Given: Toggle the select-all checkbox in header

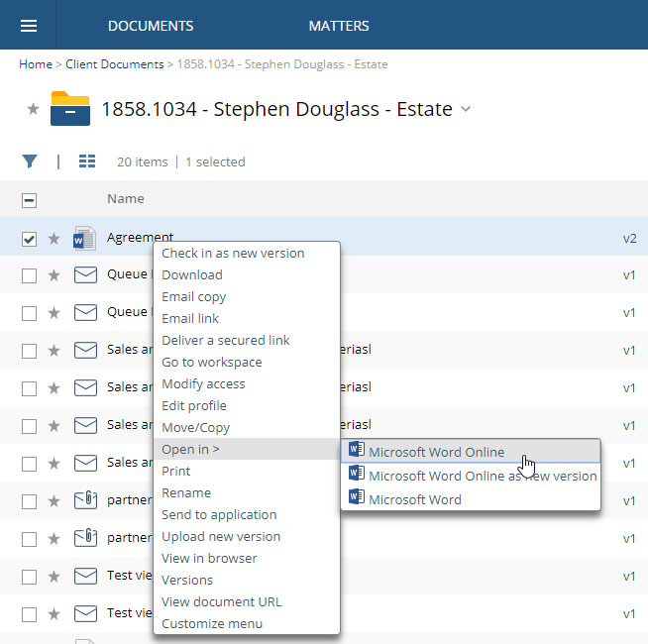Looking at the screenshot, I should tap(30, 200).
